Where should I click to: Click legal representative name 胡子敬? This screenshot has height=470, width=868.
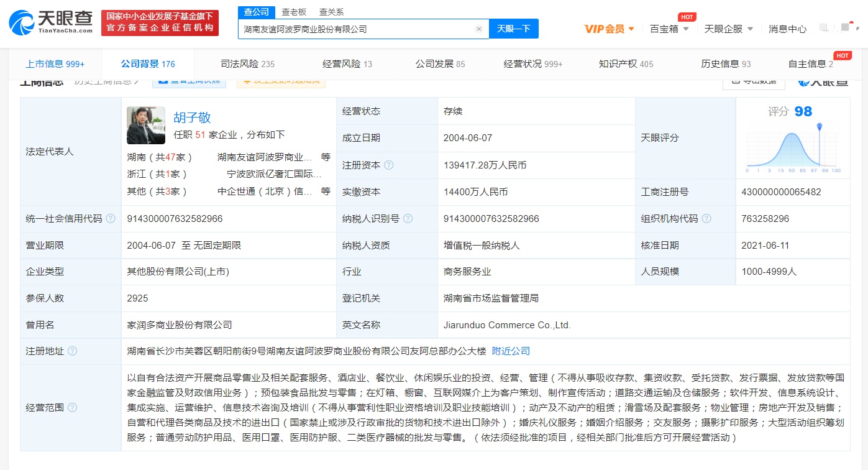(x=192, y=118)
